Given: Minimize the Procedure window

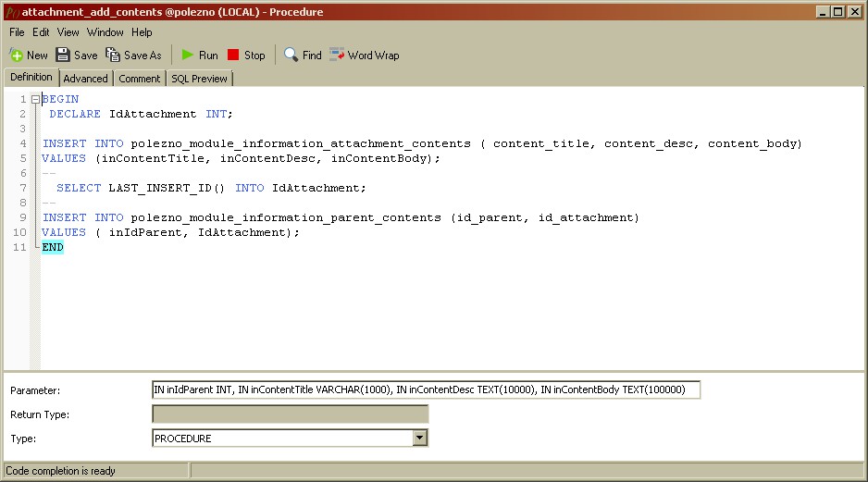Looking at the screenshot, I should pos(823,12).
